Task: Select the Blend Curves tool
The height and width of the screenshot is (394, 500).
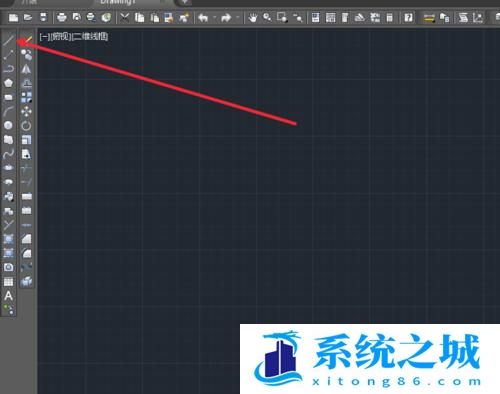Action: (x=26, y=267)
